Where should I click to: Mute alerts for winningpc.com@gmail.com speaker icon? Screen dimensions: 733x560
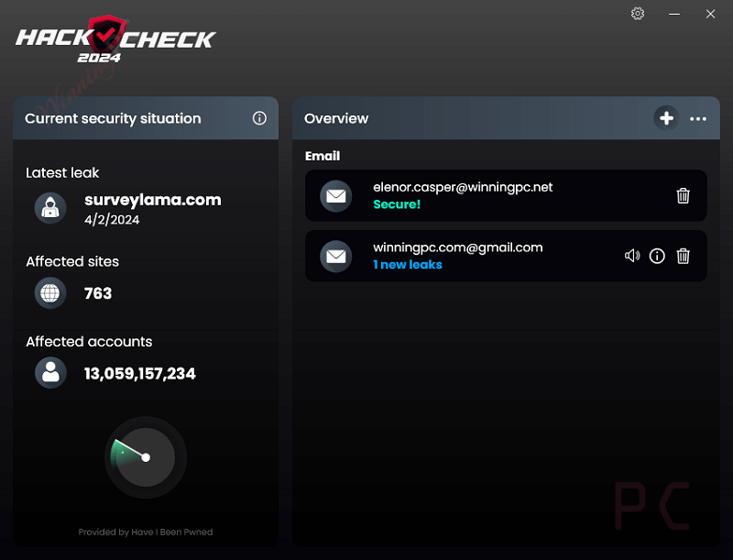[x=631, y=257]
